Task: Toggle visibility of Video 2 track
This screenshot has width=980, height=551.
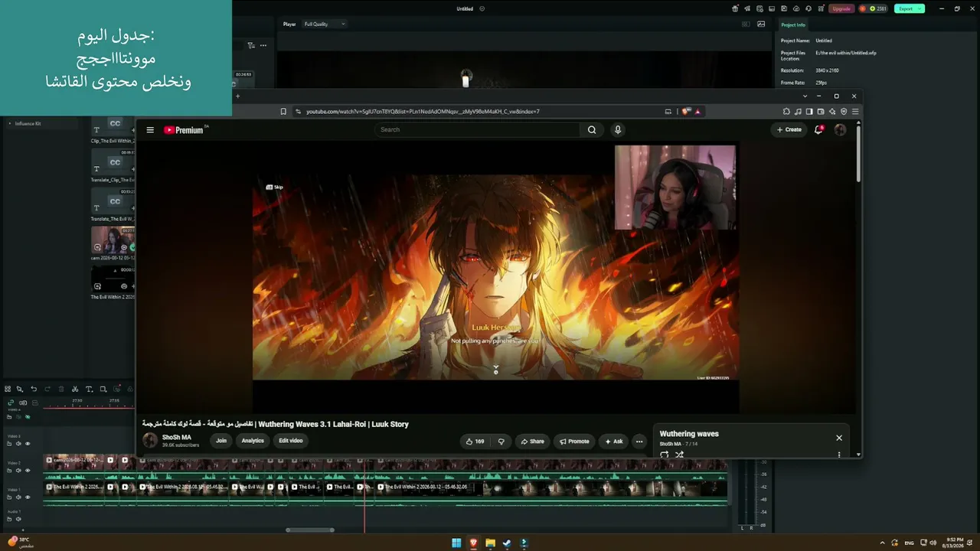Action: pyautogui.click(x=28, y=471)
